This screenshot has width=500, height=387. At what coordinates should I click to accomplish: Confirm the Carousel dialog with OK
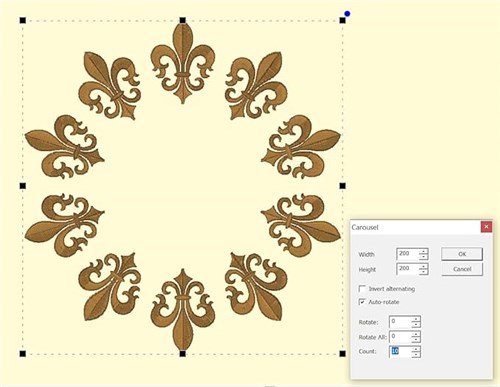(462, 254)
